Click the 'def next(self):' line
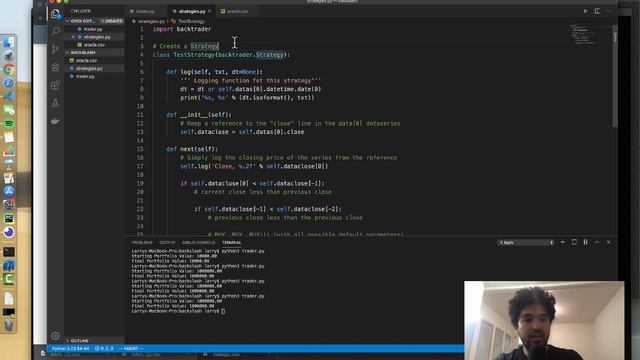640x360 pixels. [192, 149]
